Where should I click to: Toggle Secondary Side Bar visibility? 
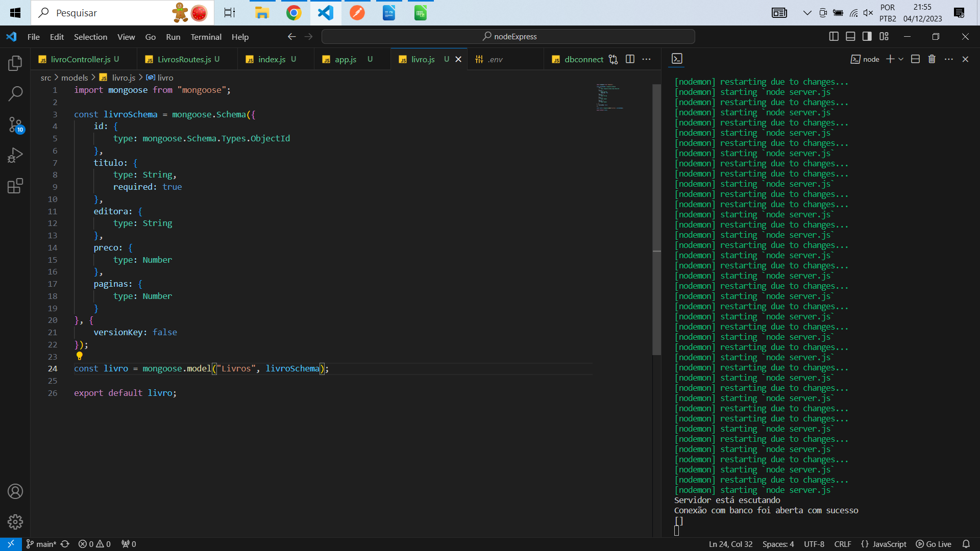coord(867,36)
